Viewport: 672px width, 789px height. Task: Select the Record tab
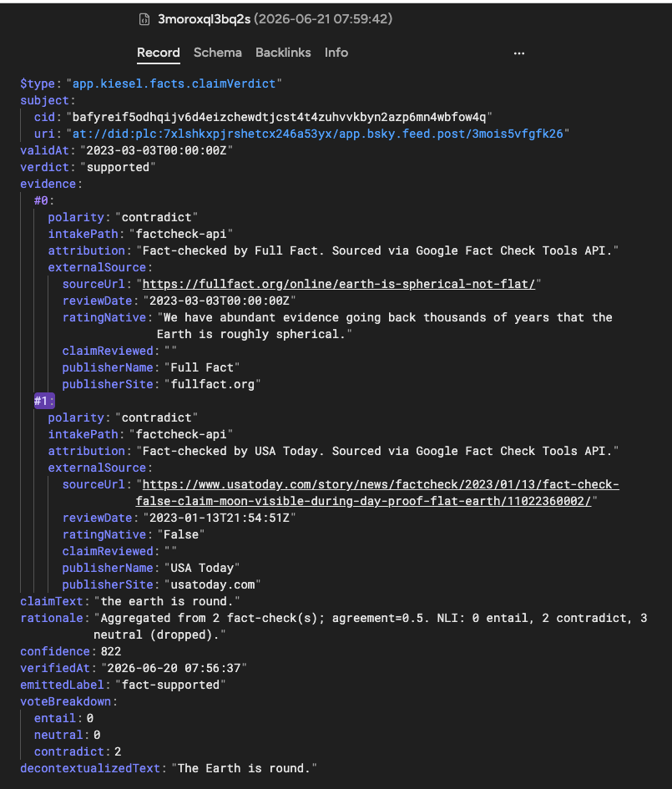[159, 53]
